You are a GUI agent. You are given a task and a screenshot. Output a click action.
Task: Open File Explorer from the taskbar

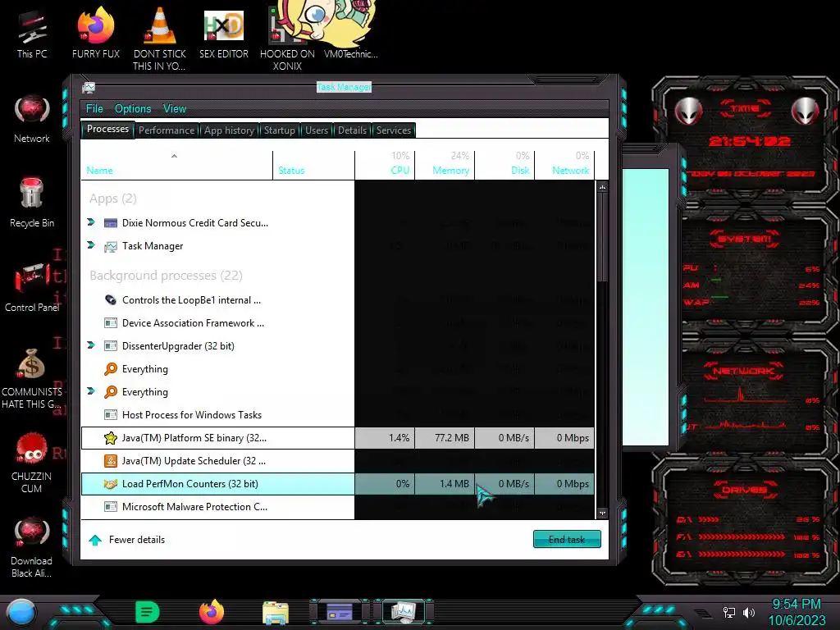pyautogui.click(x=276, y=612)
